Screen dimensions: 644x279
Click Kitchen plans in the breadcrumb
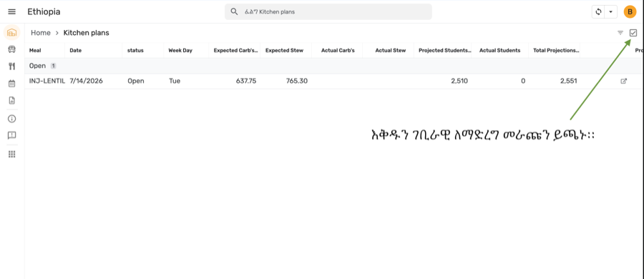pos(87,33)
